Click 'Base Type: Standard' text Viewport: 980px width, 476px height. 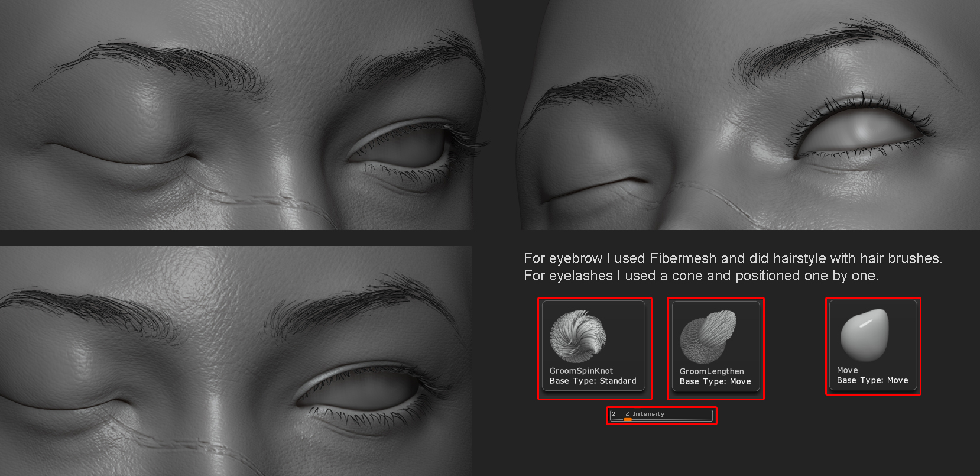click(593, 381)
